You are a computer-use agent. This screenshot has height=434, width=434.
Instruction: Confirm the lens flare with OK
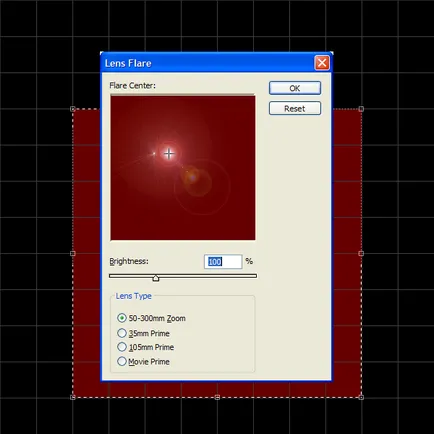[x=295, y=88]
